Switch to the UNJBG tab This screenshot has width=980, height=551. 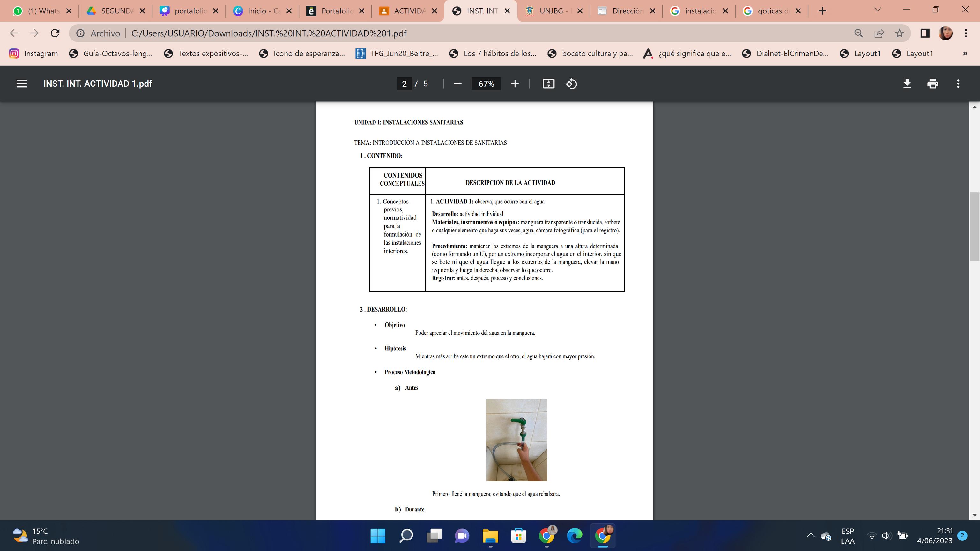[x=553, y=11]
